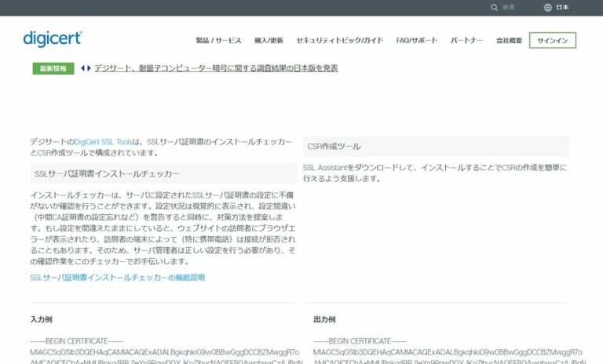603x364 pixels.
Task: Click BEGIN CERTIFICATE line under 入力例
Action: pyautogui.click(x=77, y=341)
